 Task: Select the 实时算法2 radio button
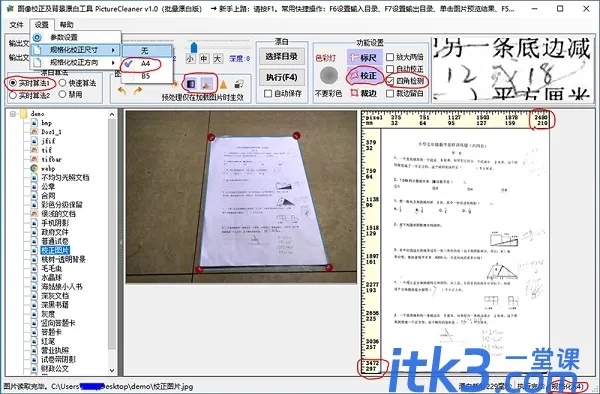(13, 95)
